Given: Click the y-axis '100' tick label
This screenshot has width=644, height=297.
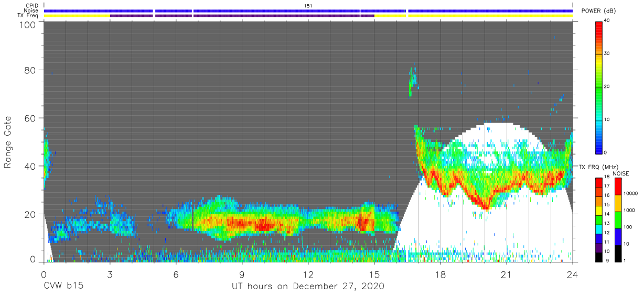Looking at the screenshot, I should (29, 25).
